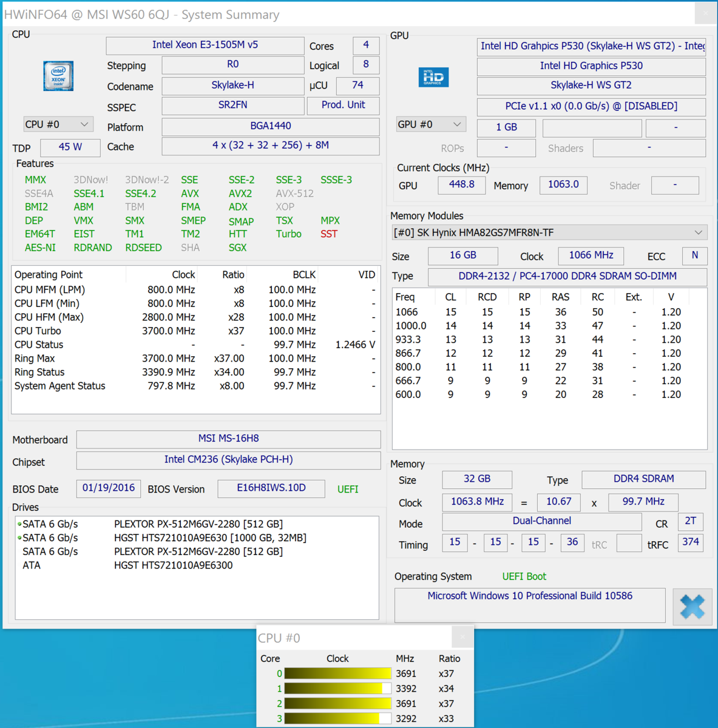
Task: Click the BGA1440 platform field
Action: (271, 126)
